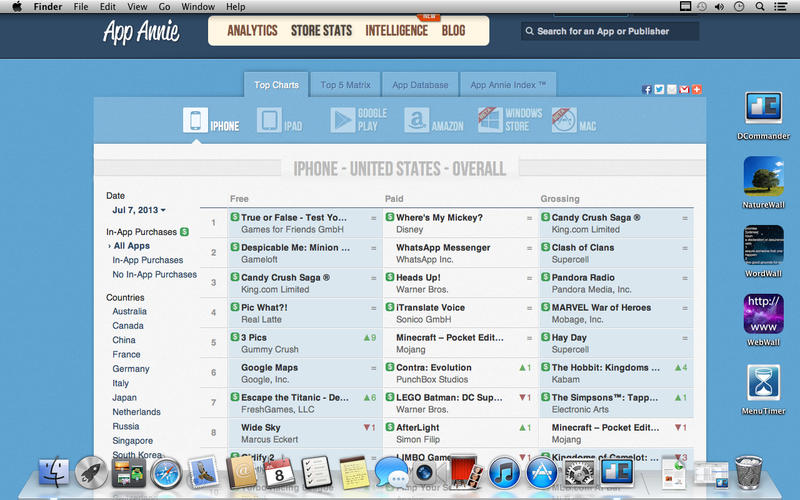
Task: Select the All Apps filter
Action: pyautogui.click(x=132, y=246)
